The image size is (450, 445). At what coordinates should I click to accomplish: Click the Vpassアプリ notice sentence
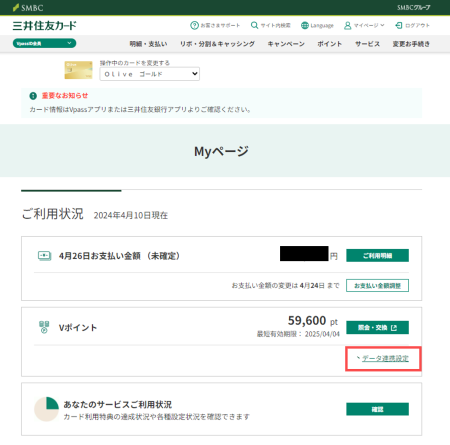coord(140,109)
